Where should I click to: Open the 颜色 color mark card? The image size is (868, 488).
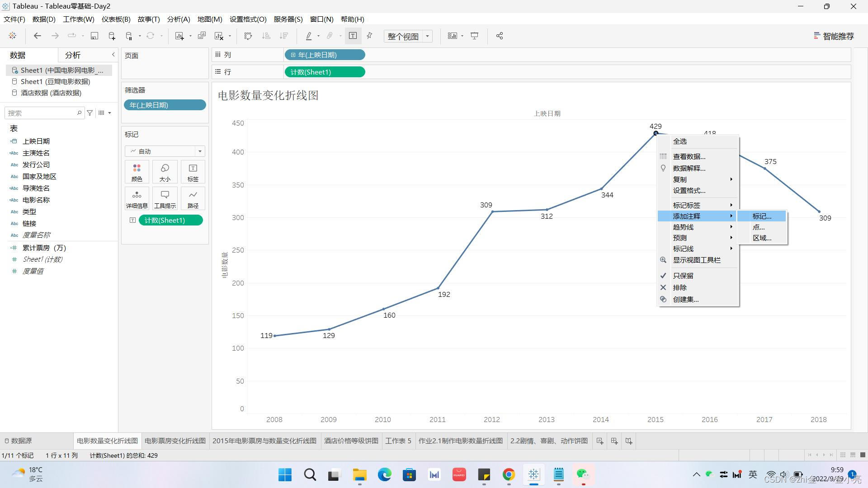[x=137, y=172]
